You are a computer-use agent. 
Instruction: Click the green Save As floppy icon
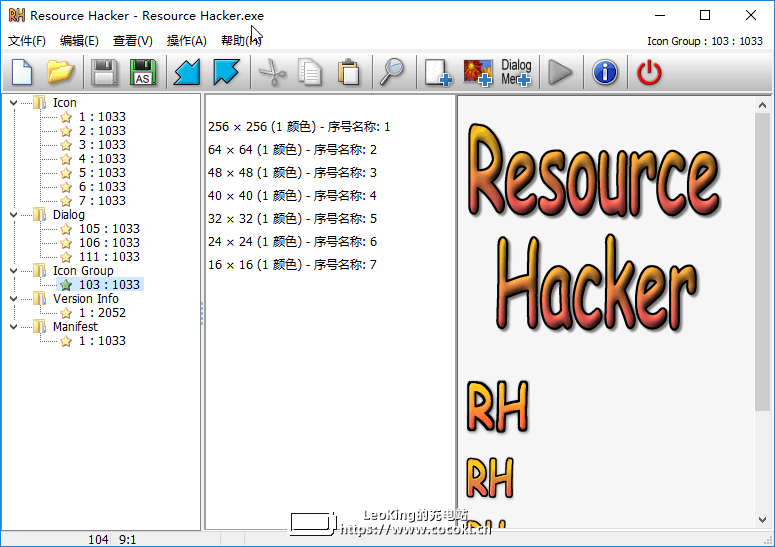click(x=143, y=72)
